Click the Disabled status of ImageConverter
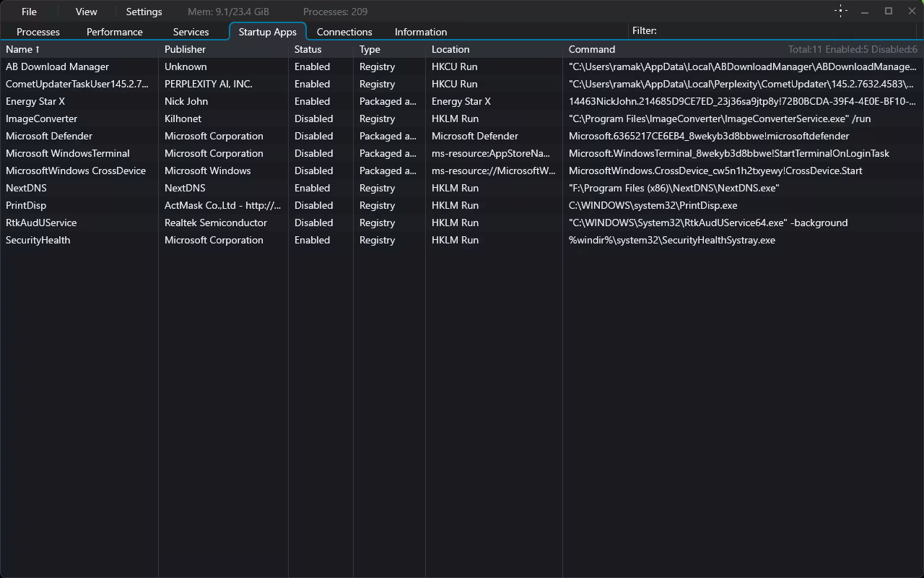 [314, 118]
